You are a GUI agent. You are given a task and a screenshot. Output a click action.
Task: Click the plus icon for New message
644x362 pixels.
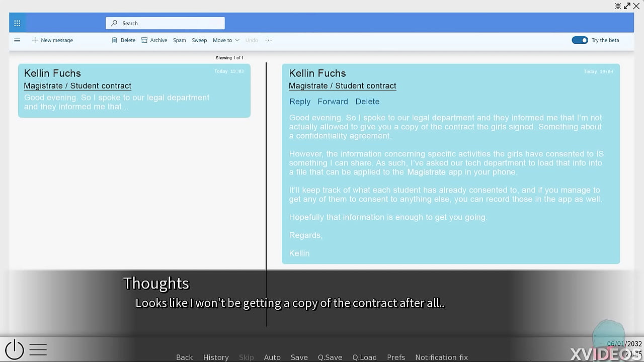click(x=35, y=40)
